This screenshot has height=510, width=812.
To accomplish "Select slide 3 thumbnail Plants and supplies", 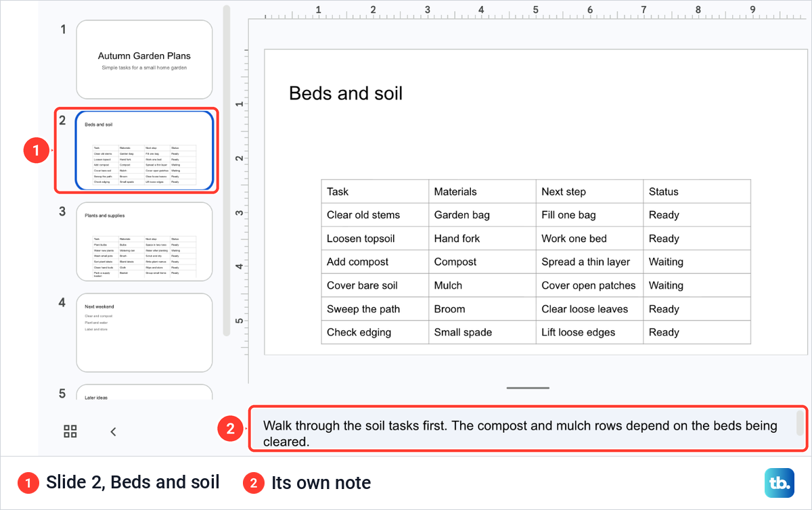I will [x=144, y=241].
